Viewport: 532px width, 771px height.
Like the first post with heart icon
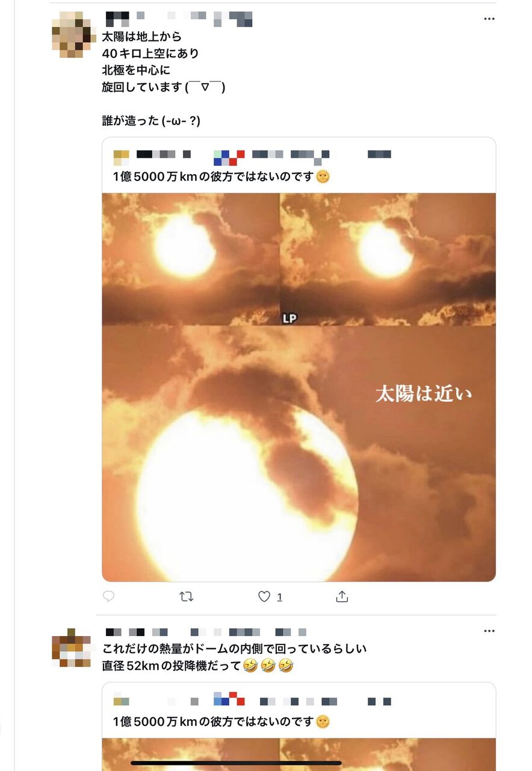pos(264,596)
